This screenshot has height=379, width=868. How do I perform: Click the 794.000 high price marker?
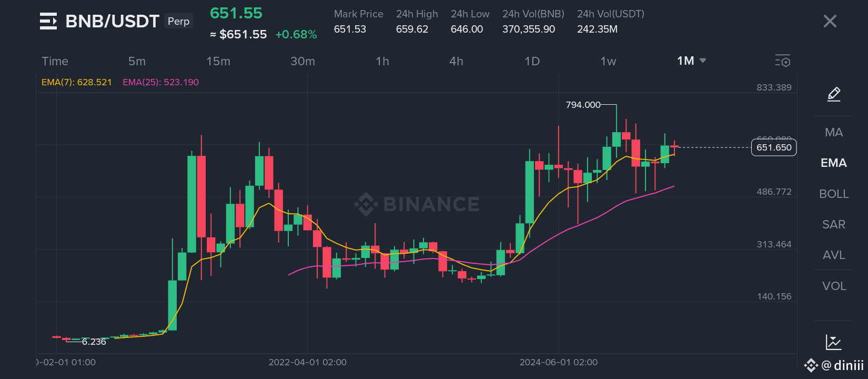[x=583, y=105]
